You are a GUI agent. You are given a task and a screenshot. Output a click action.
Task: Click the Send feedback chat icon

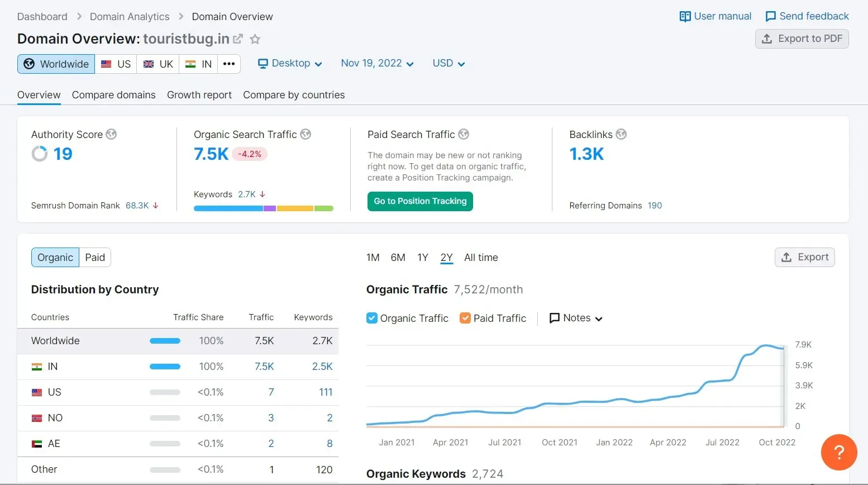click(x=770, y=16)
